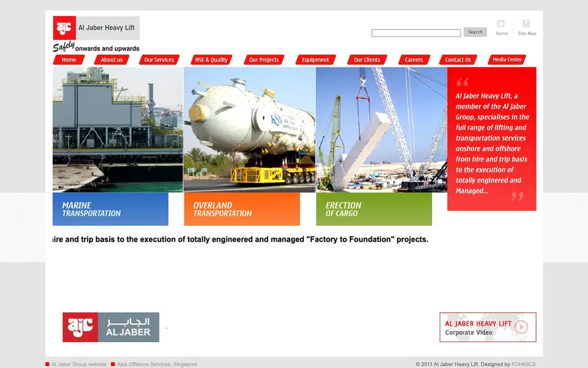
Task: Open the Overland Transportation orange tile
Action: coord(242,209)
